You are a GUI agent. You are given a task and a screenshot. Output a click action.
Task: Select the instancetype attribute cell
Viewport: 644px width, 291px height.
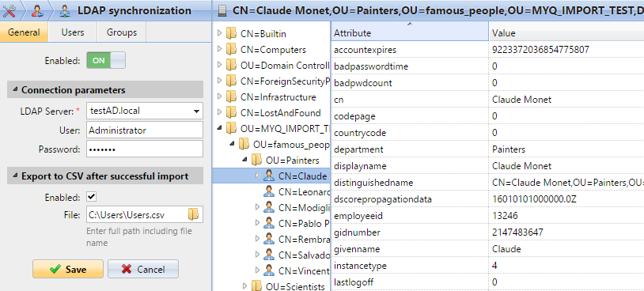[410, 266]
